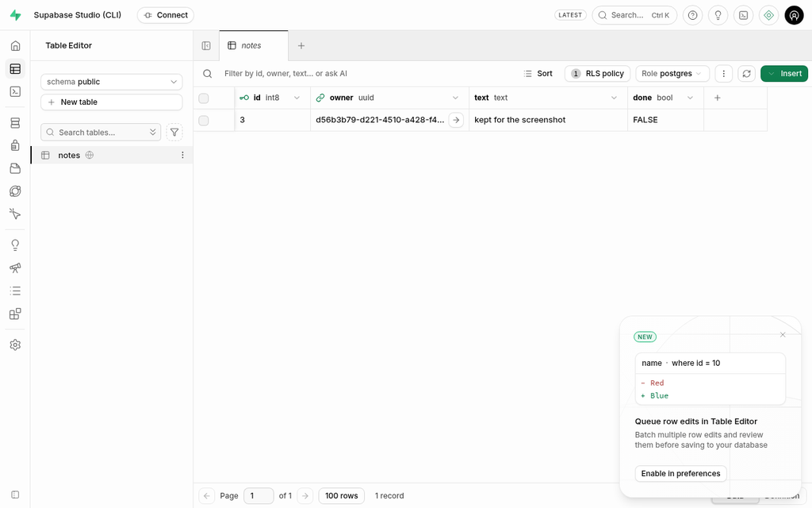Open the top bar lightbulb advisor icon
The width and height of the screenshot is (812, 508).
[718, 15]
